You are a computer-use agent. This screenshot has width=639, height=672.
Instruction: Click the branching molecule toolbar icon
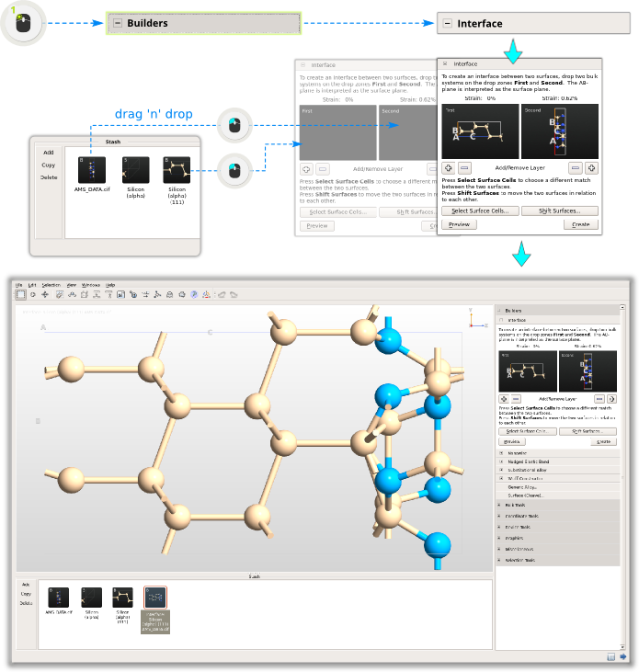coord(157,294)
